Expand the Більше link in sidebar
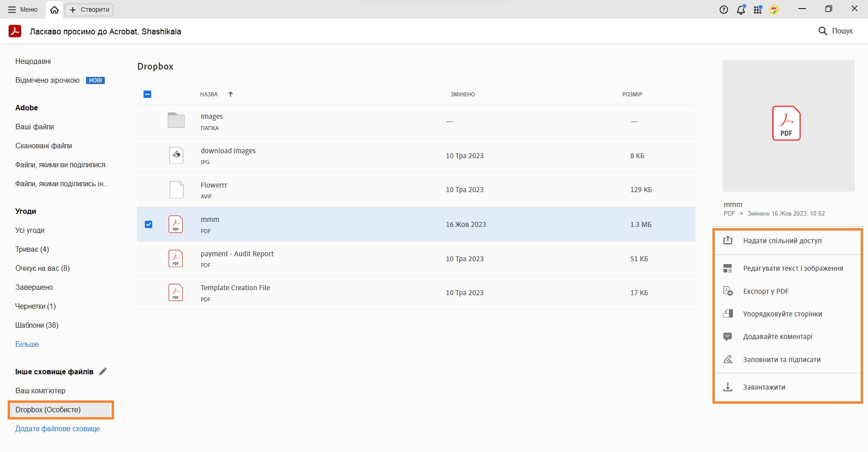 pyautogui.click(x=27, y=344)
